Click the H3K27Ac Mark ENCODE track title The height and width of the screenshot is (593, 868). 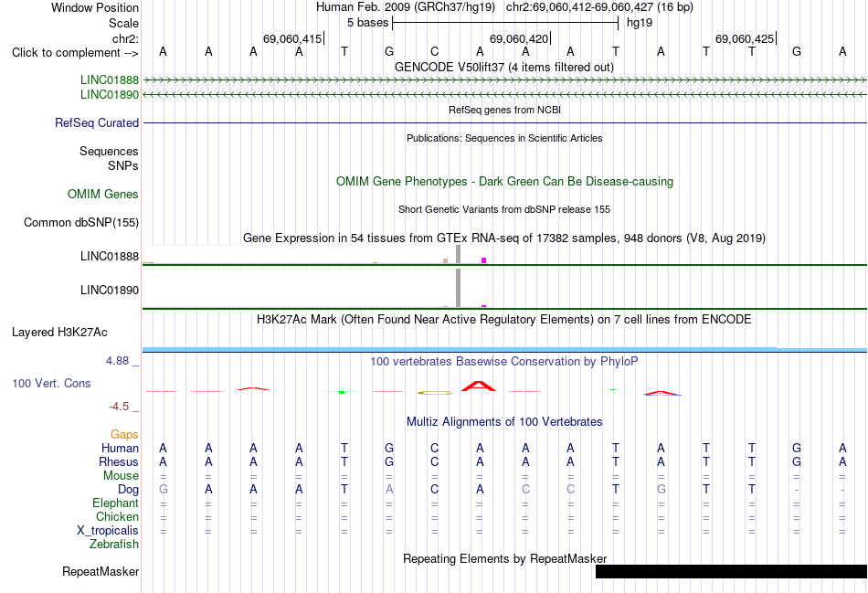pos(504,320)
